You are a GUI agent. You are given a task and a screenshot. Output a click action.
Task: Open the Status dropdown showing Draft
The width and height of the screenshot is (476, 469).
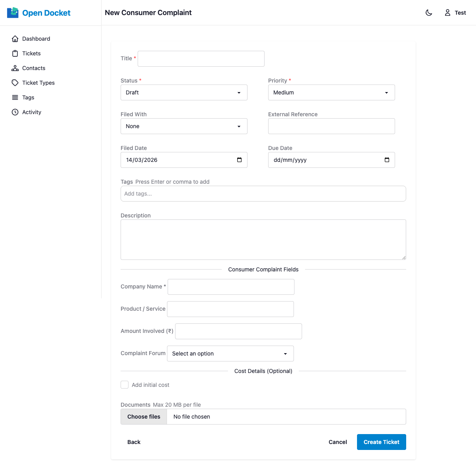[184, 92]
